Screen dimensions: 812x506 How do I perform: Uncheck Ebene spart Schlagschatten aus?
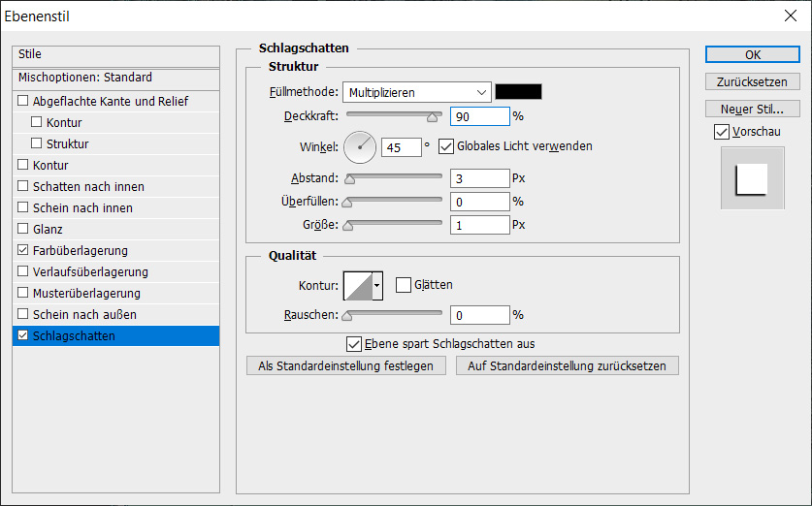coord(354,343)
